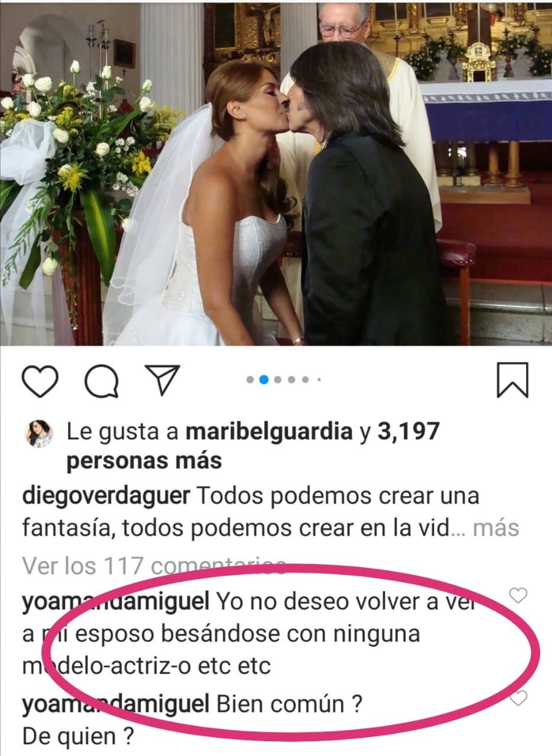The height and width of the screenshot is (756, 552).
Task: Tap the wedding kiss photo
Action: click(276, 174)
